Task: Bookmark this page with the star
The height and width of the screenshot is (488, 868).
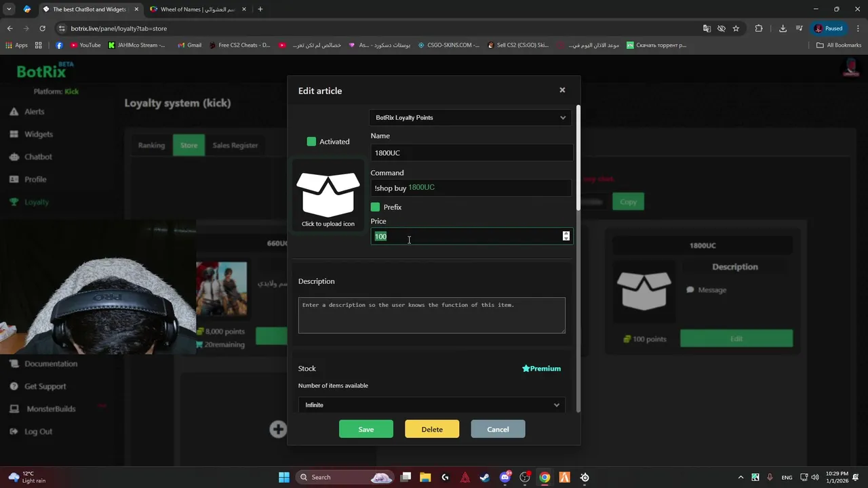Action: coord(736,28)
